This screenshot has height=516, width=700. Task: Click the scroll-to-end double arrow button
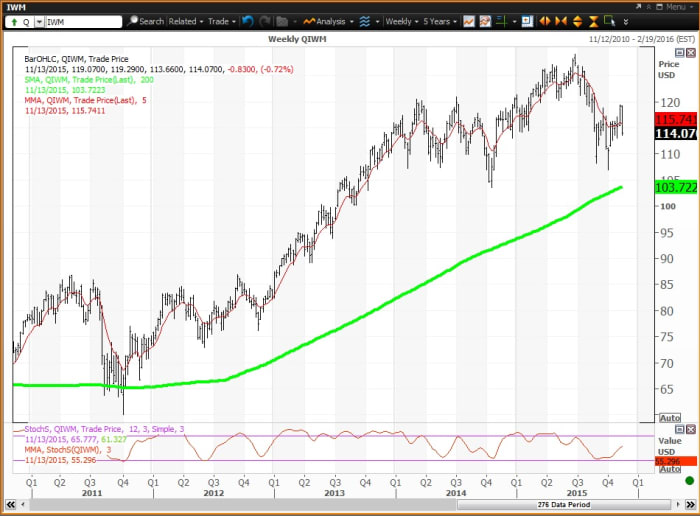tap(690, 504)
